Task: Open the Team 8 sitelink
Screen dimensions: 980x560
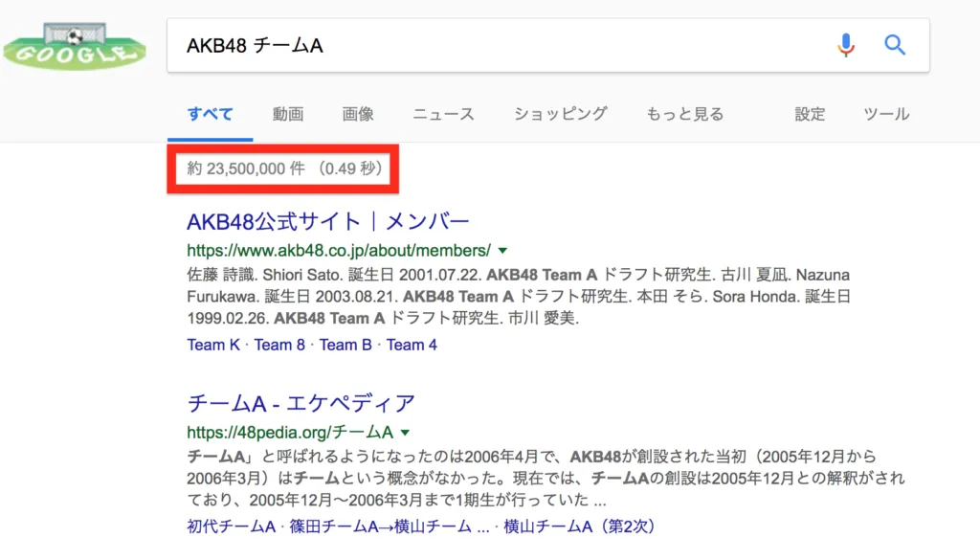Action: pos(279,345)
